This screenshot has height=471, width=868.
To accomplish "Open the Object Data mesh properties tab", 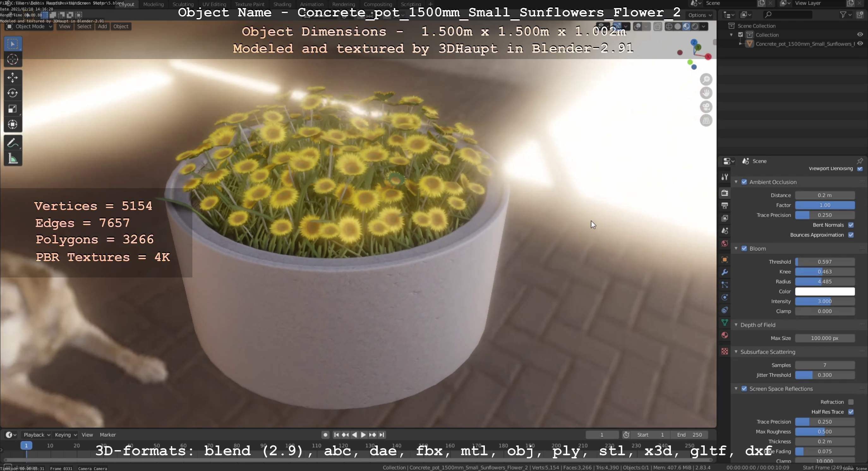I will point(725,323).
